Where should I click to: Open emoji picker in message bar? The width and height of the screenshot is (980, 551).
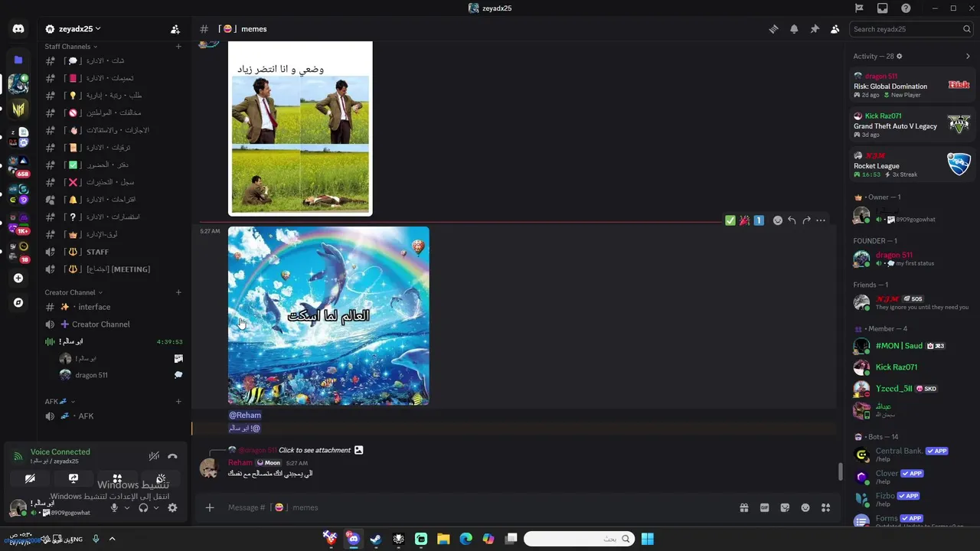pyautogui.click(x=805, y=507)
